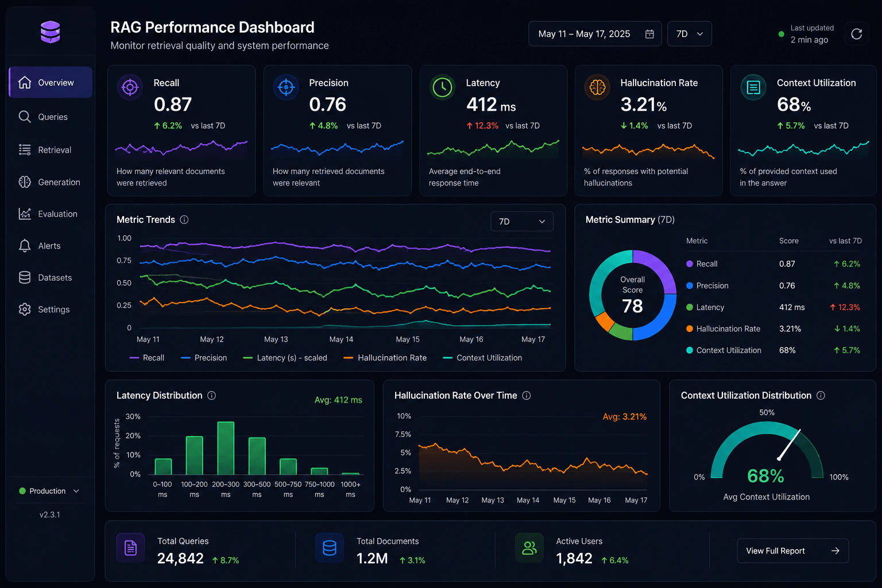Click Last updated 2 min ago status
This screenshot has width=882, height=588.
tap(806, 34)
